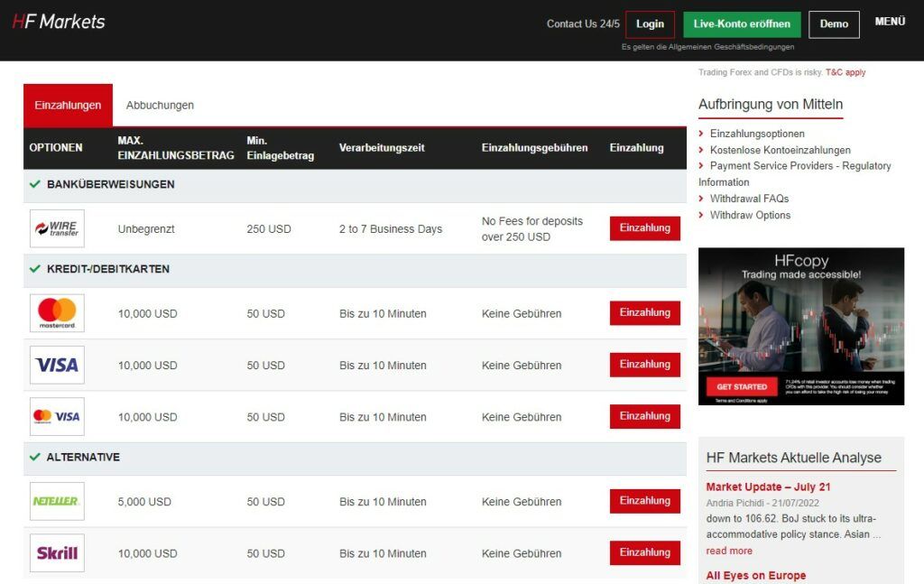Click read more under Market Update
This screenshot has width=924, height=584.
tap(729, 551)
